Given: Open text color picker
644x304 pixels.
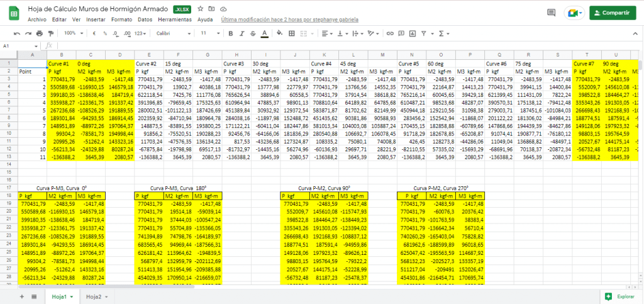Looking at the screenshot, I should click(x=265, y=34).
